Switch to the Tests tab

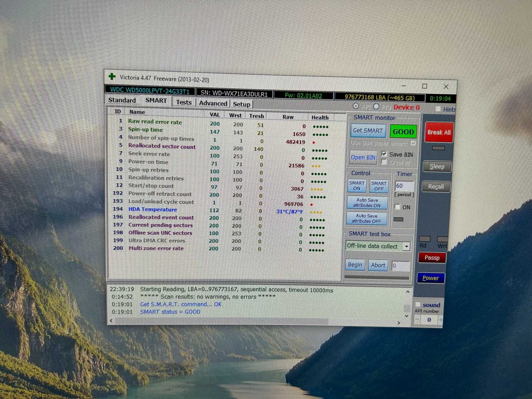(183, 103)
